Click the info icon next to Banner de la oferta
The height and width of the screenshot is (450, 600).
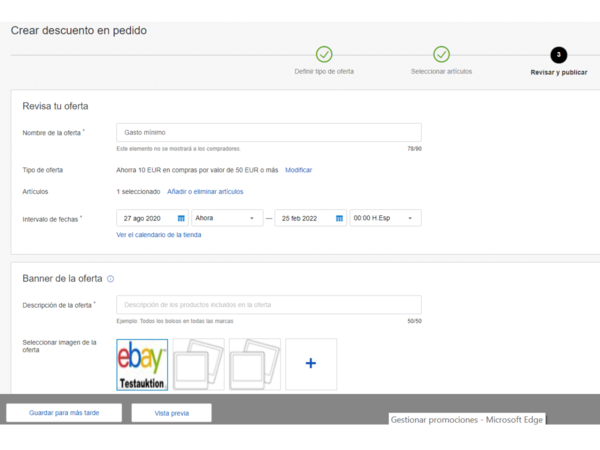click(x=111, y=279)
